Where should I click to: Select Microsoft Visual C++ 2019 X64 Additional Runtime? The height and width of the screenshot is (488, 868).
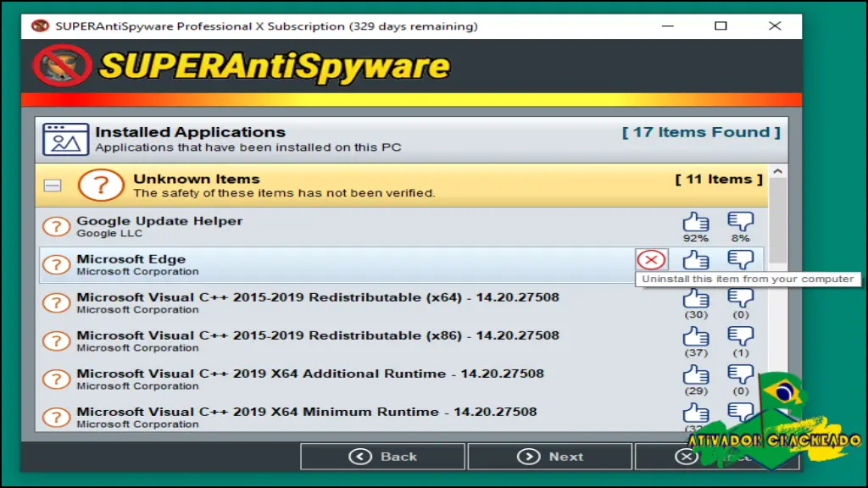[x=401, y=380]
